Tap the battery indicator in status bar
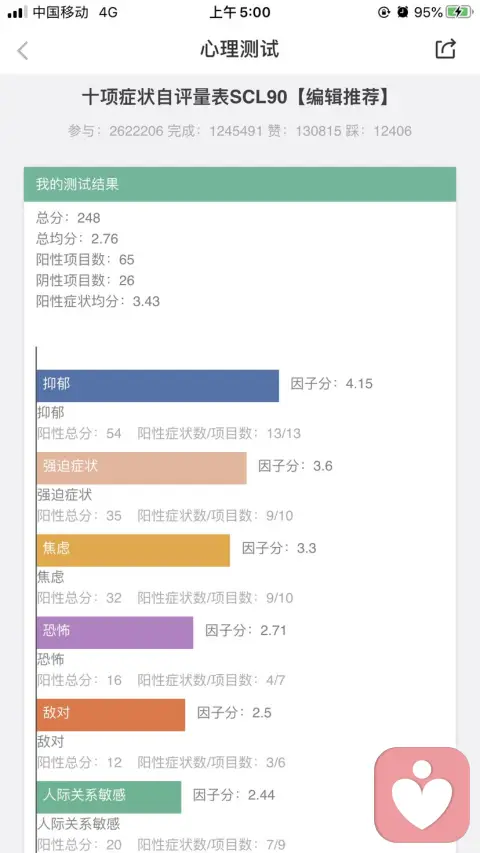 click(460, 13)
